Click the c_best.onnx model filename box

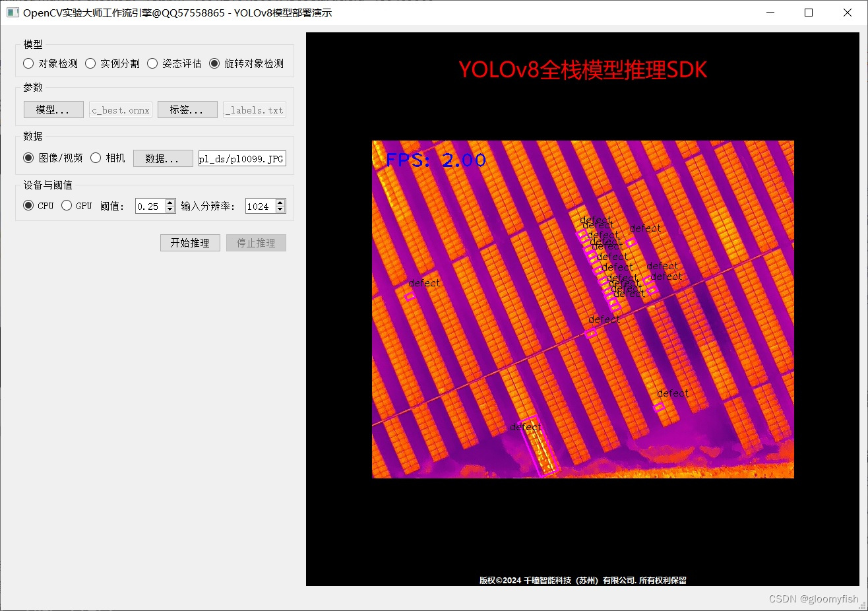(x=120, y=109)
